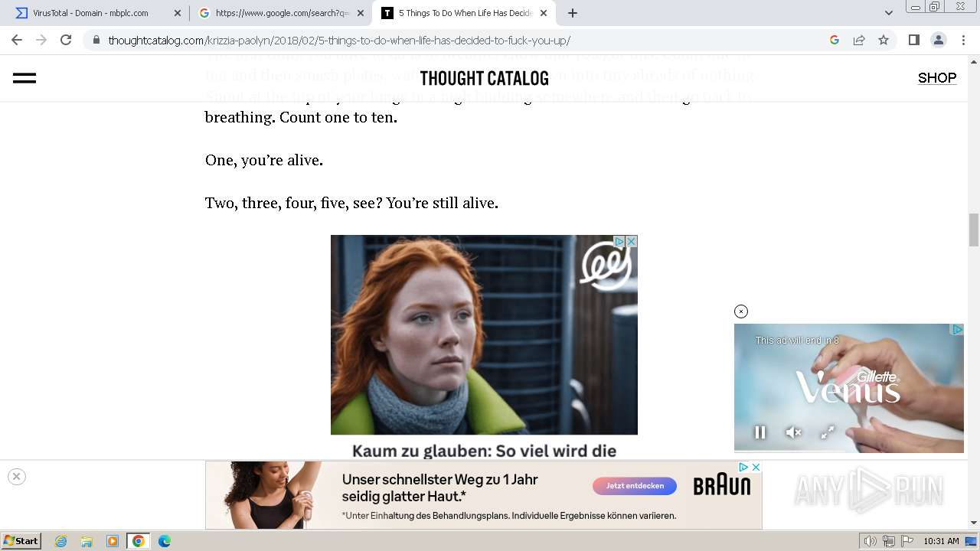This screenshot has width=980, height=551.
Task: Toggle the browser side panel
Action: point(913,40)
